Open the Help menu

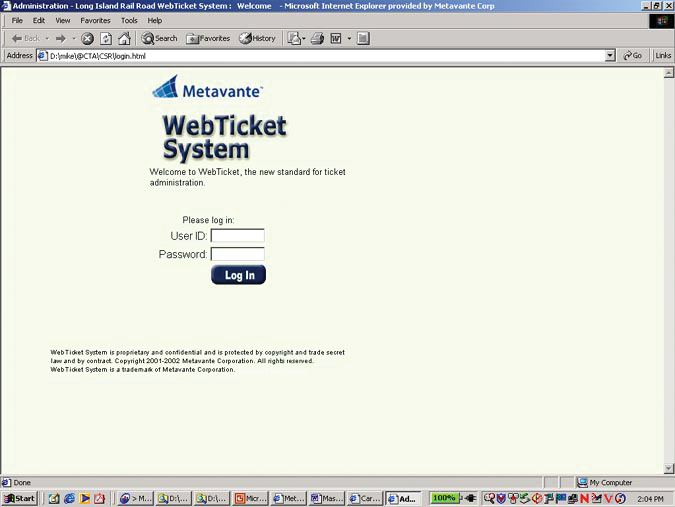155,20
